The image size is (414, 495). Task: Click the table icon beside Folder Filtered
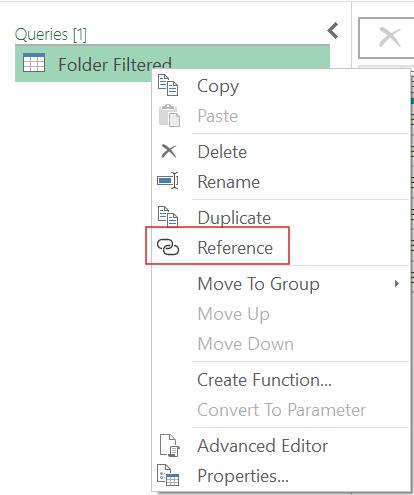pyautogui.click(x=34, y=62)
